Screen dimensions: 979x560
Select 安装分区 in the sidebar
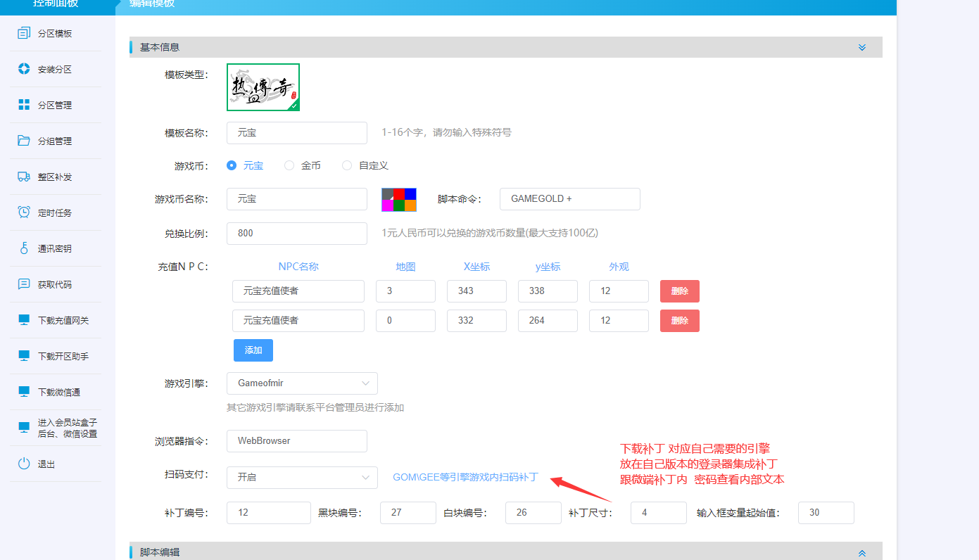(45, 68)
